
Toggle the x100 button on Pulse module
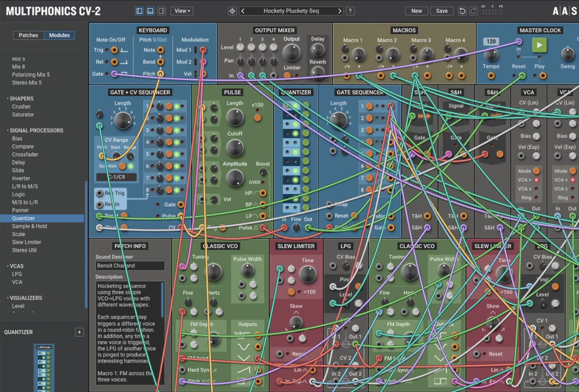[258, 118]
